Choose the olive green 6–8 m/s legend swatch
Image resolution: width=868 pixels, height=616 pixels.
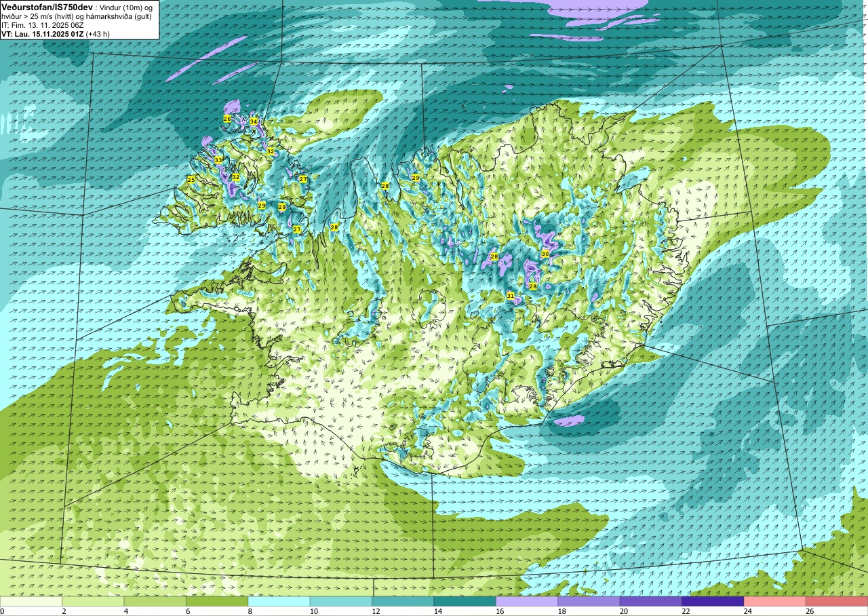point(217,601)
